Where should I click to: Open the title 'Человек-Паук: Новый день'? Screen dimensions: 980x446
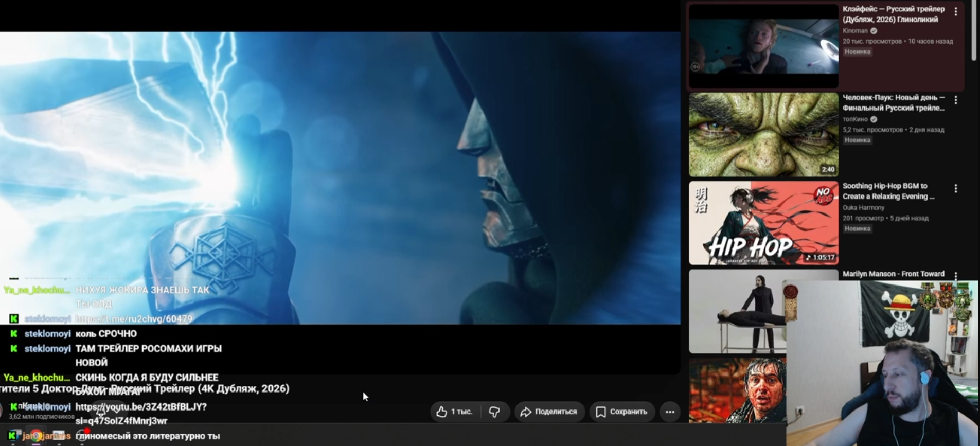click(894, 102)
